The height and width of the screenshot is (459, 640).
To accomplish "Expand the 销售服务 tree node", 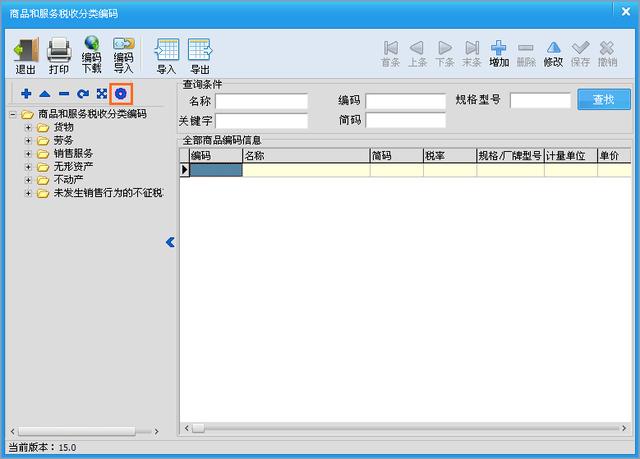I will pos(28,153).
